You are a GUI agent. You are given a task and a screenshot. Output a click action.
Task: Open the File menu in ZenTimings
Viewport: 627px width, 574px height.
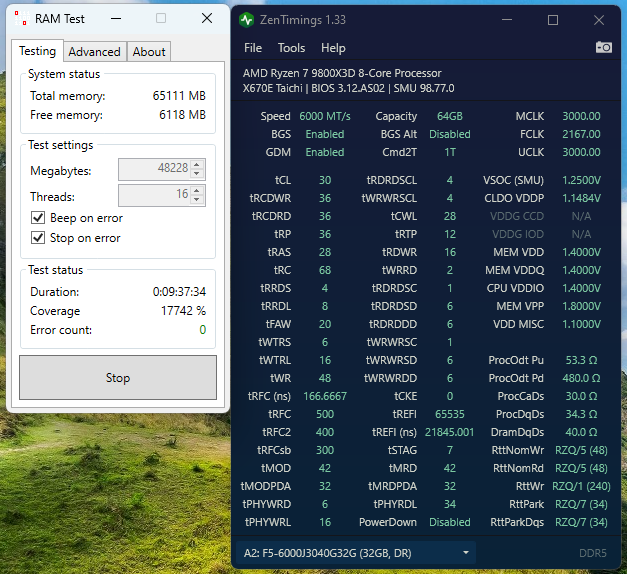click(253, 48)
